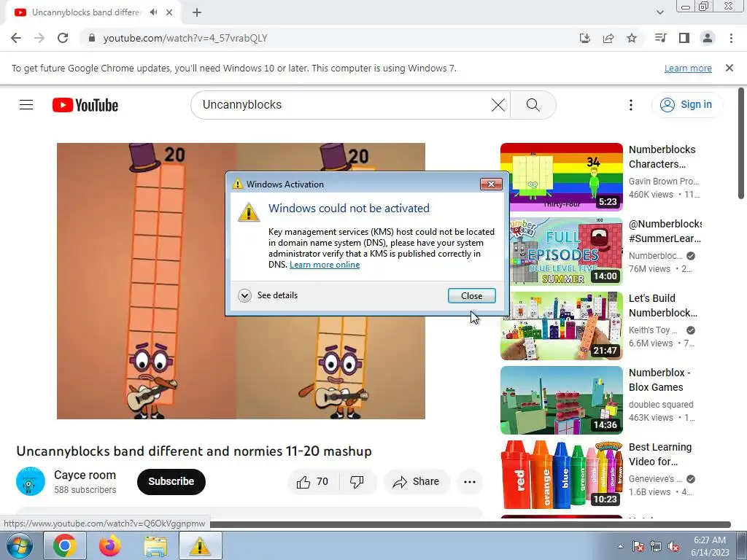Click the Cayce room channel name

click(x=85, y=475)
